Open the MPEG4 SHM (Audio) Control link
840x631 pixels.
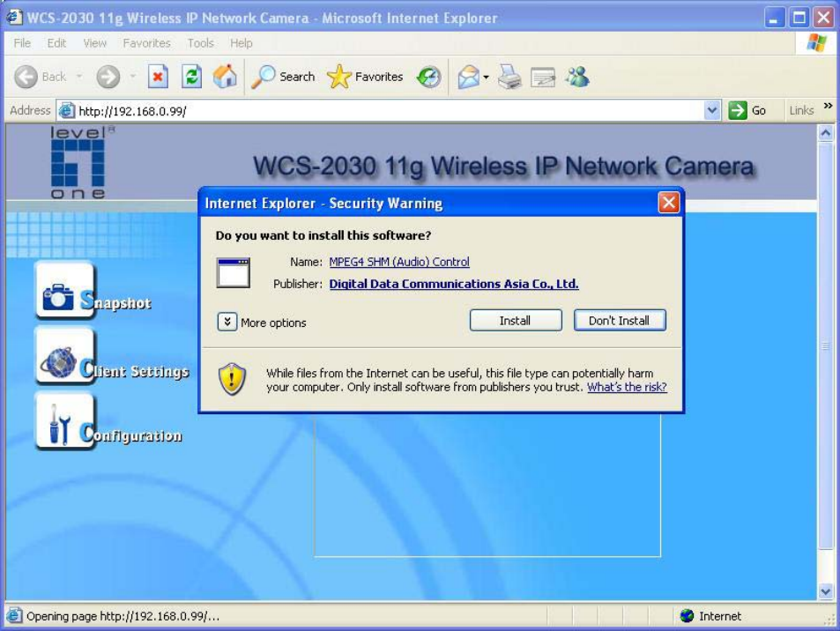coord(399,262)
